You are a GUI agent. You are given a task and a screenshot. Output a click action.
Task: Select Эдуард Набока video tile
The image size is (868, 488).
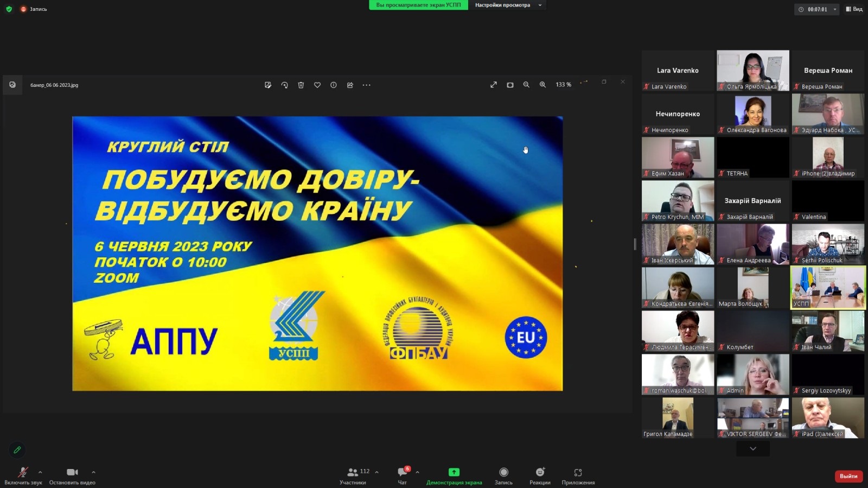click(x=828, y=114)
